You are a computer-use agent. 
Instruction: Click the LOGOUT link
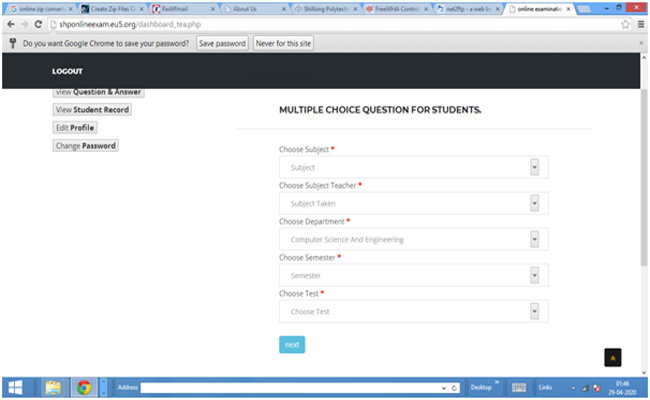tap(67, 71)
